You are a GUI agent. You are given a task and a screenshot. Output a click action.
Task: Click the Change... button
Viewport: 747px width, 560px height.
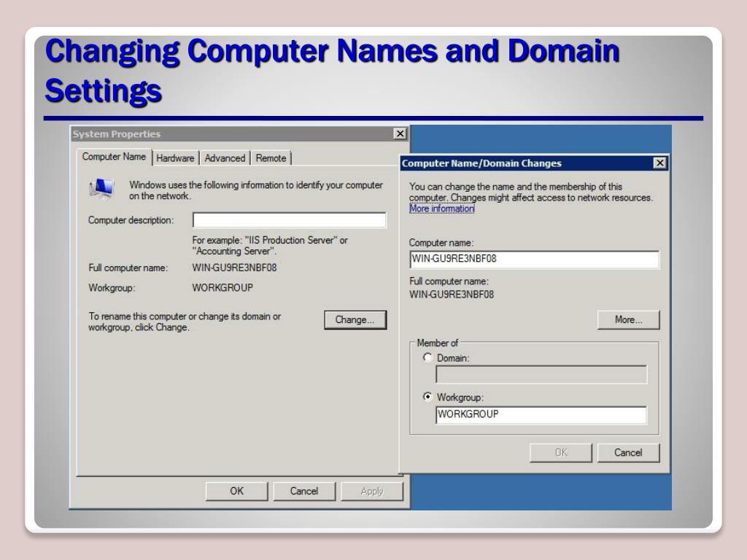pyautogui.click(x=355, y=319)
